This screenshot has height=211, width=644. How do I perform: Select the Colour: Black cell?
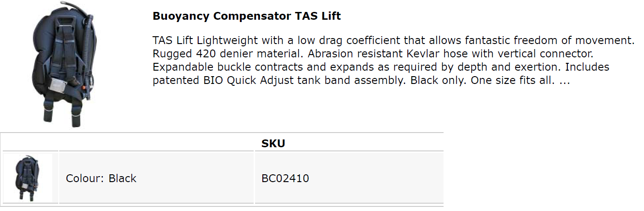[x=156, y=178]
